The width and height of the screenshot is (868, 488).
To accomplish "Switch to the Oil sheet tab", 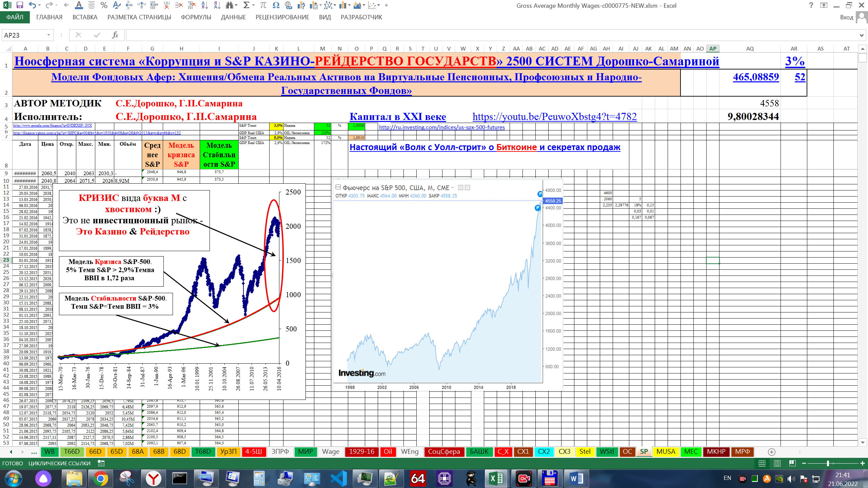I will pyautogui.click(x=388, y=452).
